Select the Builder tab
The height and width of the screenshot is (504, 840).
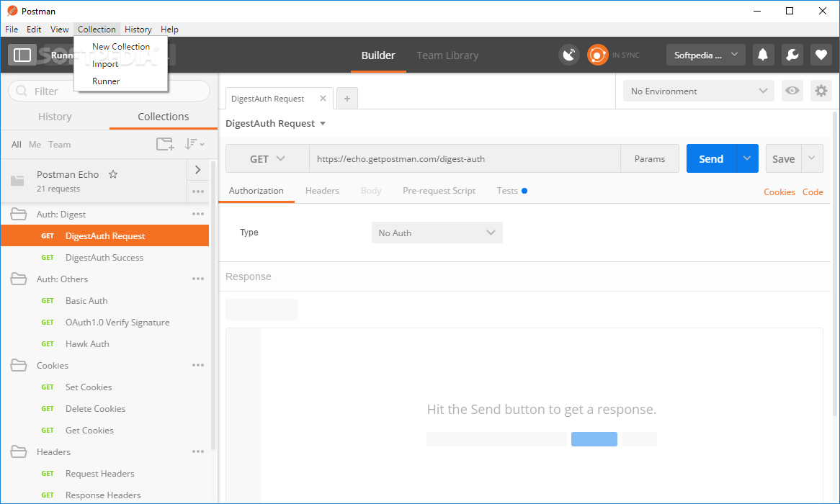378,55
